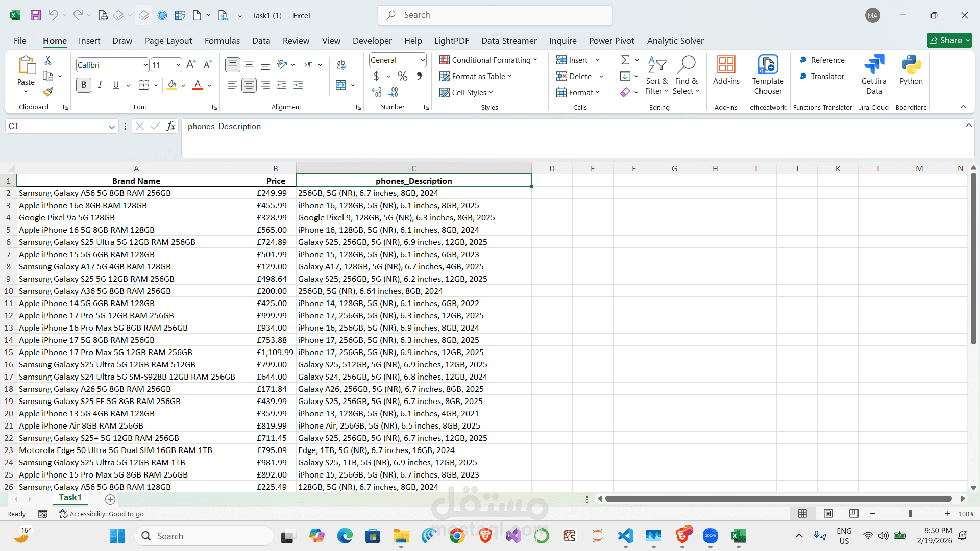
Task: Add a new sheet with the plus button
Action: 110,499
